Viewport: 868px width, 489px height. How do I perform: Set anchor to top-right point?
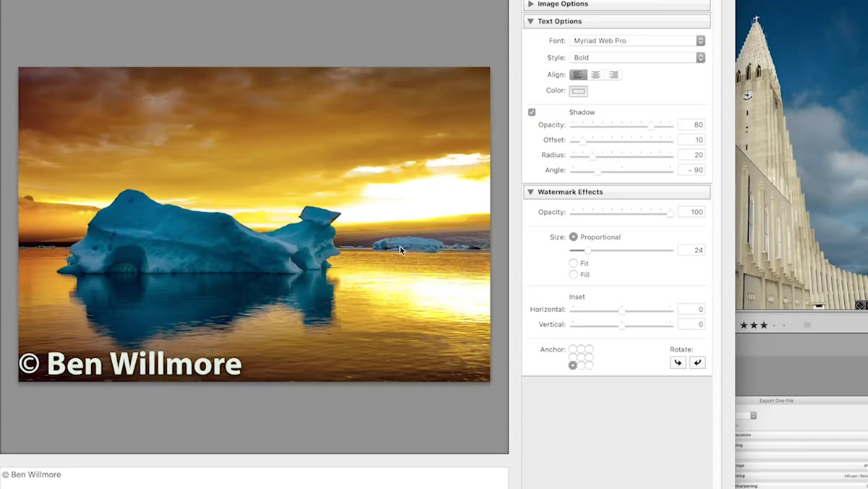tap(590, 349)
